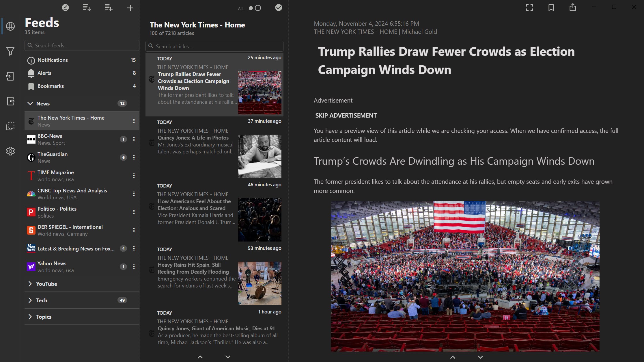
Task: Expand the Tech feed group
Action: click(x=30, y=300)
